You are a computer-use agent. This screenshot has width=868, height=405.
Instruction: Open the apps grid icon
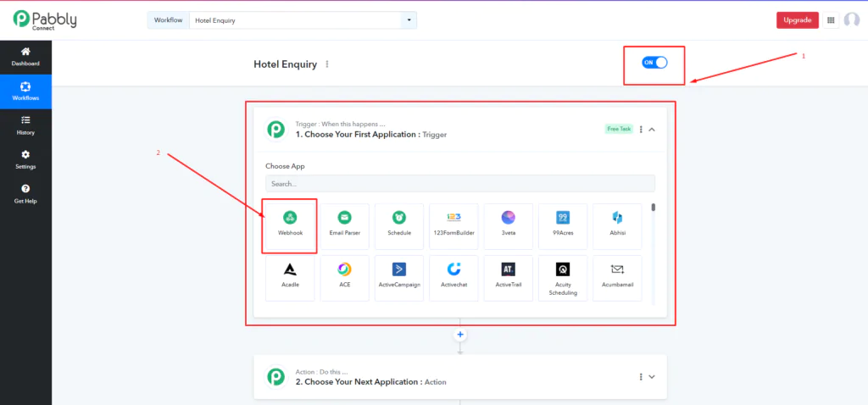click(831, 20)
